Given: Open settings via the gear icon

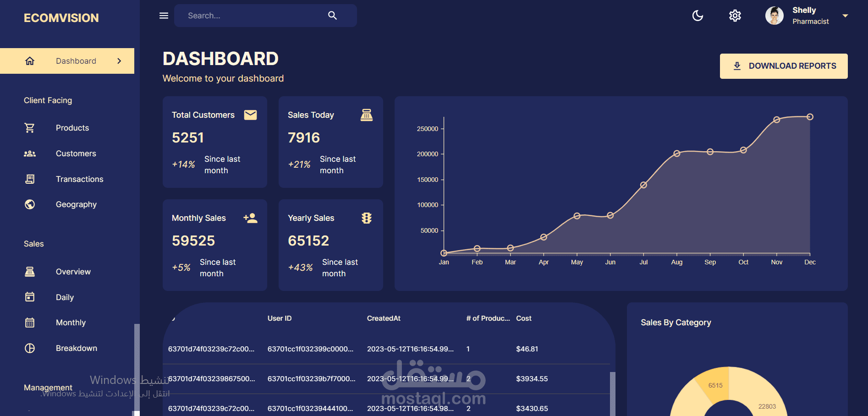Looking at the screenshot, I should point(735,16).
